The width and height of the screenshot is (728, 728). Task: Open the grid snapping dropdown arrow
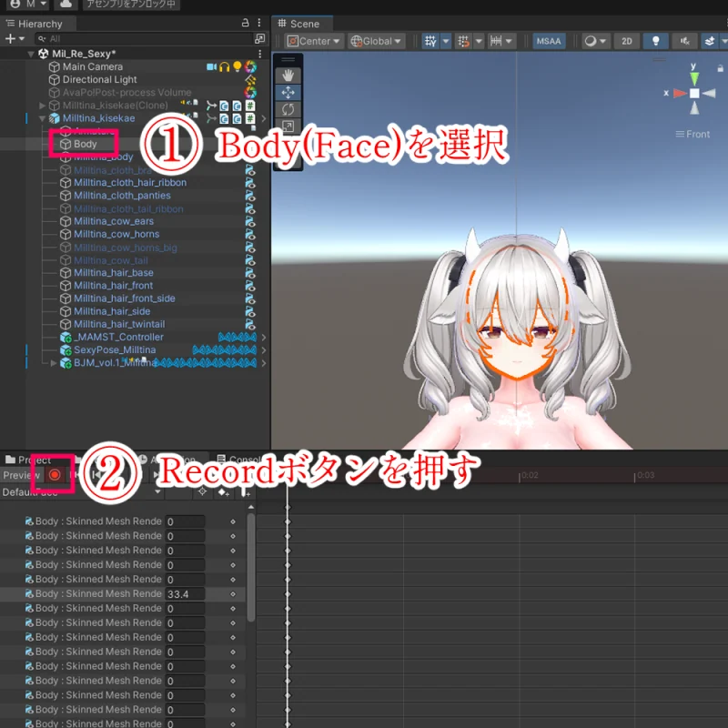pyautogui.click(x=479, y=41)
